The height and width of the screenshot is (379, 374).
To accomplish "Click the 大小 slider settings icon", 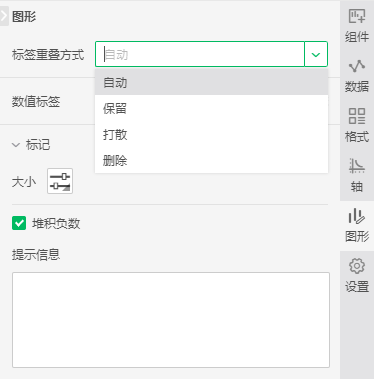I will [60, 181].
